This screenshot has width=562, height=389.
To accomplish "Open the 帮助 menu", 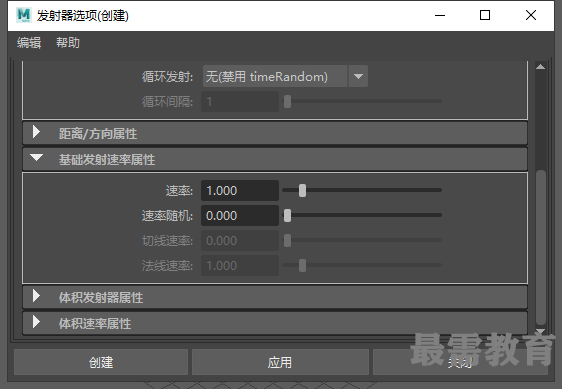I will [68, 43].
